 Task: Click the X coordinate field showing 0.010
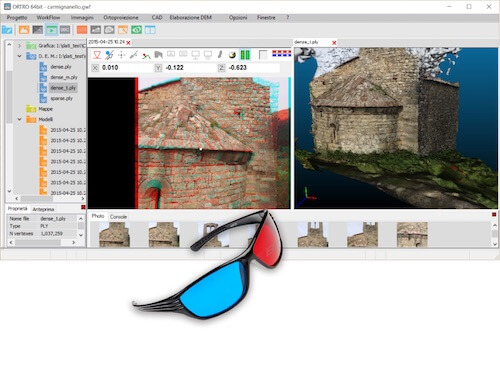point(127,68)
